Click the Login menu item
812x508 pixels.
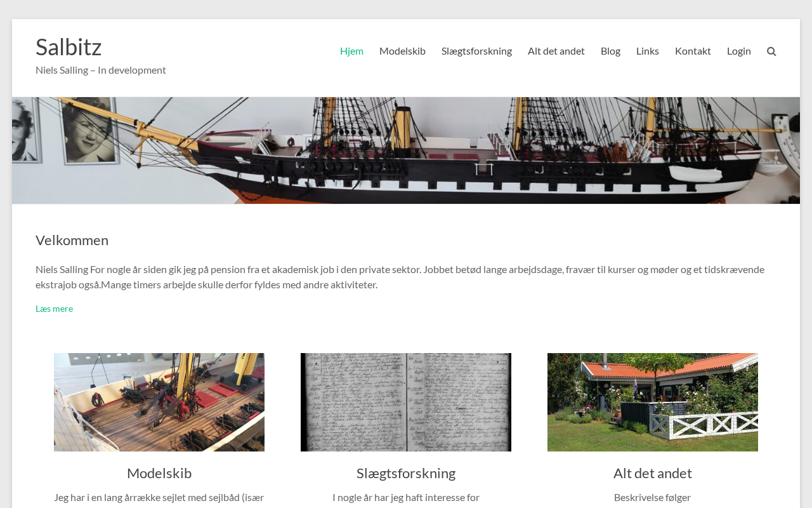click(x=739, y=51)
